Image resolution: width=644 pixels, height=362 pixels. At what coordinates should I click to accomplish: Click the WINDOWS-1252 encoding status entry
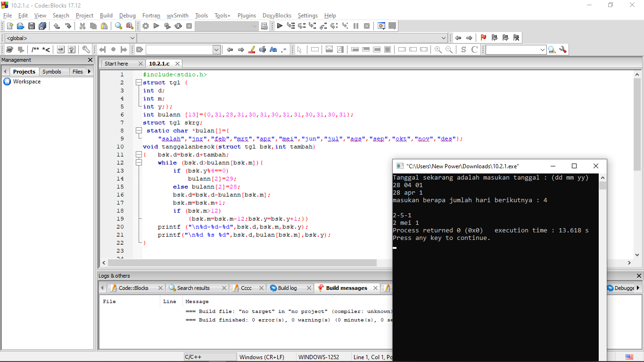(x=319, y=357)
